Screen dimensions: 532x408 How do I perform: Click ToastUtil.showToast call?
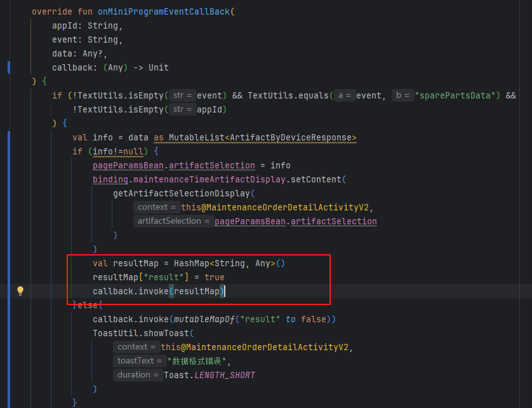141,333
